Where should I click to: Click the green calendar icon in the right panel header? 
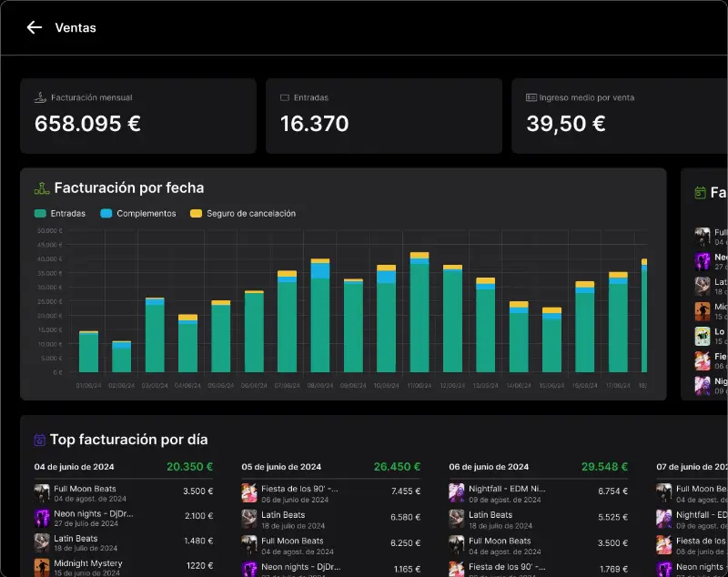click(700, 193)
